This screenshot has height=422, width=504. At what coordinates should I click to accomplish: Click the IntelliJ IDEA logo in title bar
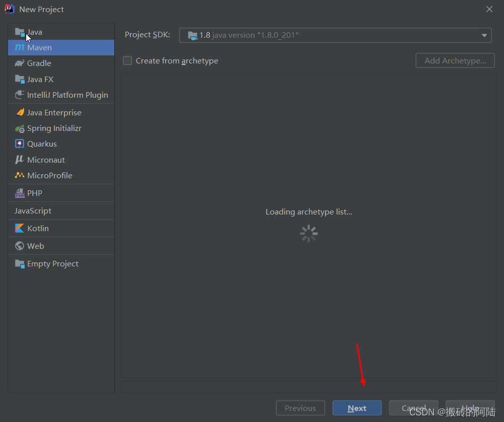click(10, 9)
